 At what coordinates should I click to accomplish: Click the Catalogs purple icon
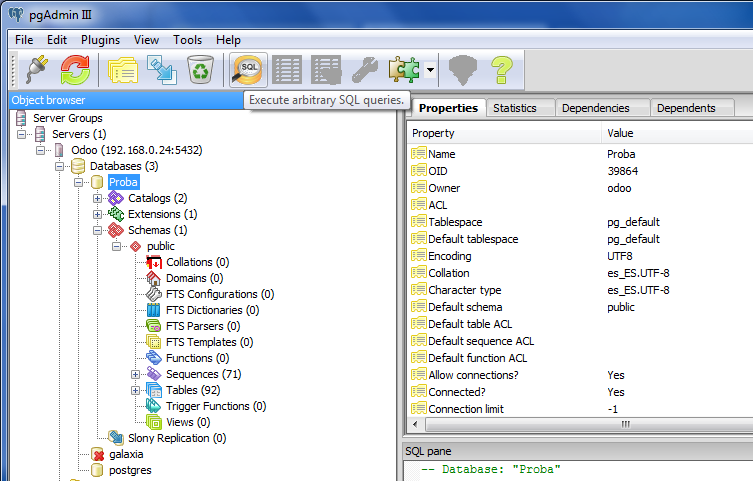pyautogui.click(x=116, y=198)
